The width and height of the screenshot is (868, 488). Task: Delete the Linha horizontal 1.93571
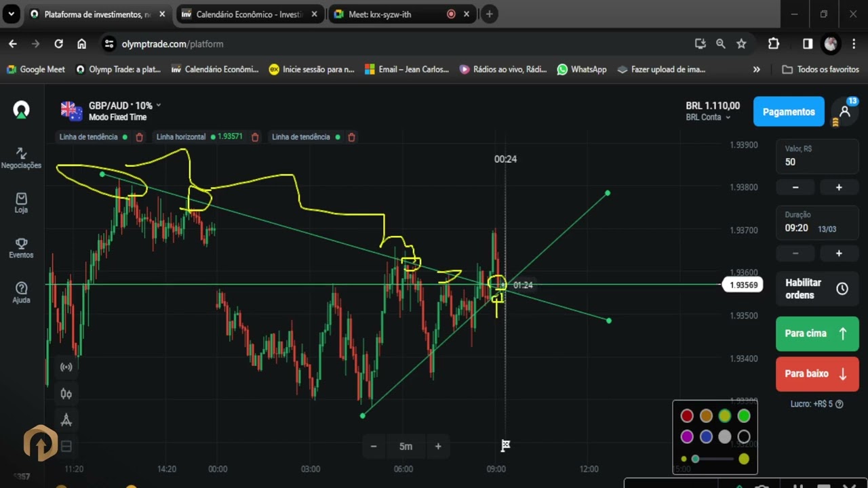coord(255,137)
